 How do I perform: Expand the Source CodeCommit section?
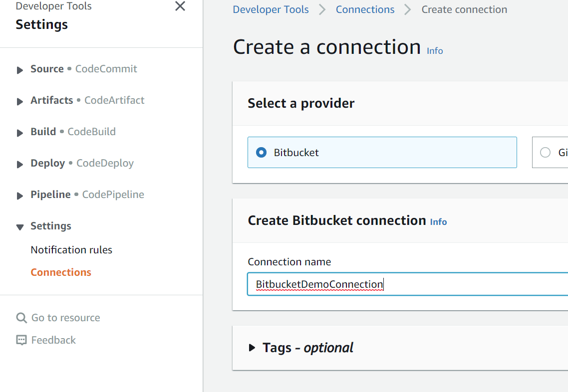pyautogui.click(x=20, y=70)
